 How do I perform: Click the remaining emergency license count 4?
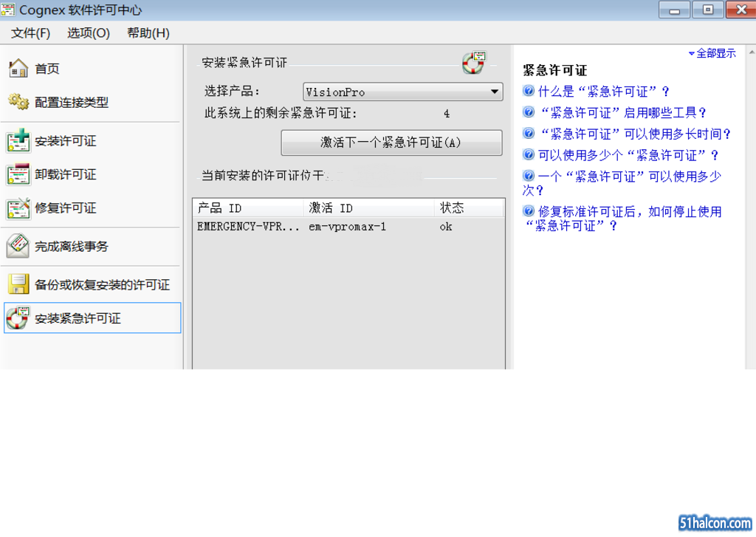[447, 113]
